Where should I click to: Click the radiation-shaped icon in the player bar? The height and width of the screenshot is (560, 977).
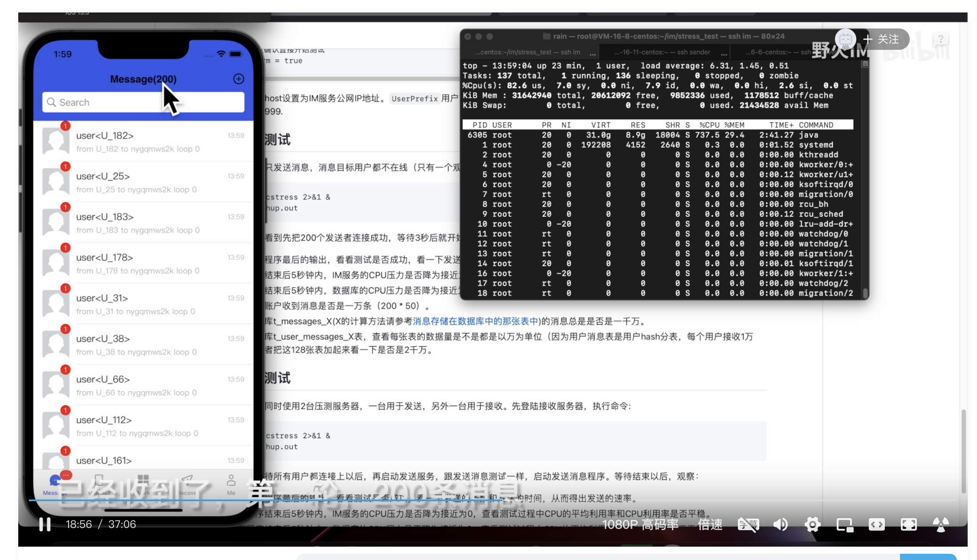pyautogui.click(x=940, y=525)
